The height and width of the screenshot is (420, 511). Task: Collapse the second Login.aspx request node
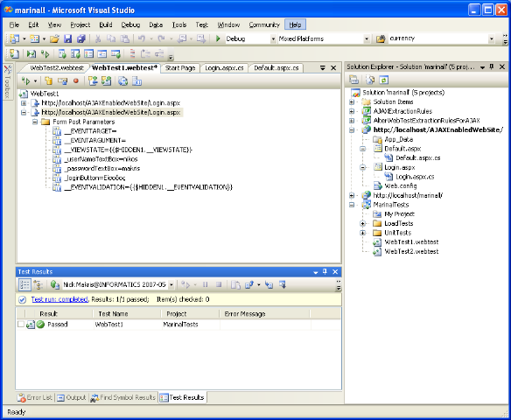click(x=24, y=112)
